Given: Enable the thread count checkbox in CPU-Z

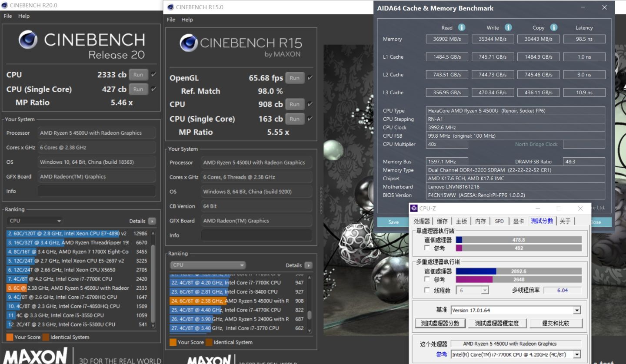Looking at the screenshot, I should coord(427,290).
